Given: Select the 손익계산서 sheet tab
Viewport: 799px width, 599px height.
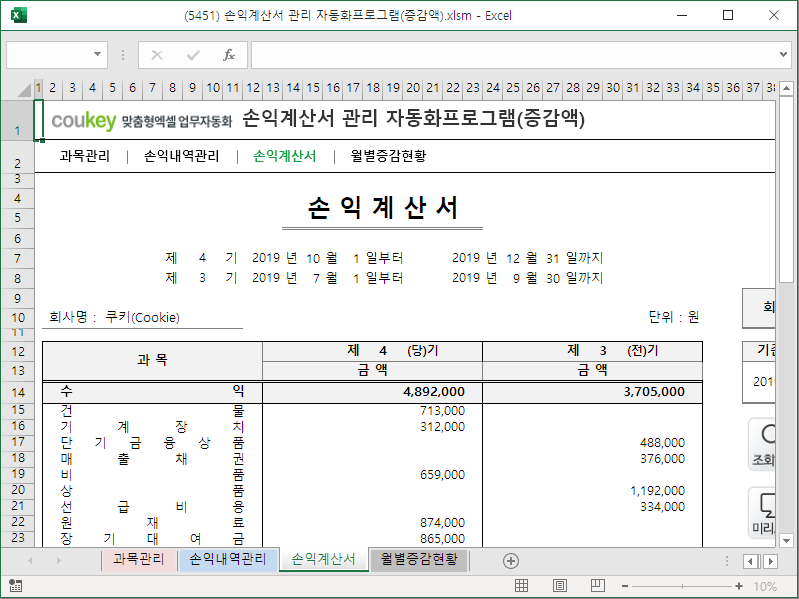Looking at the screenshot, I should (323, 559).
